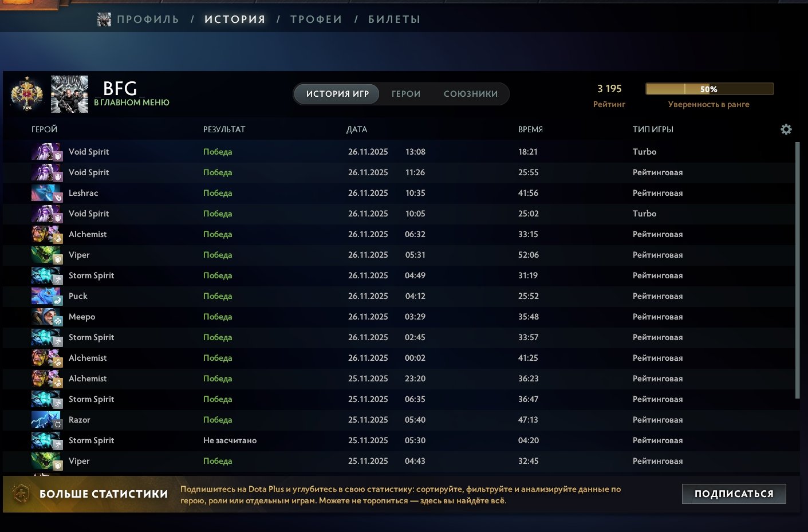Click the ИСТОРИЯ ИГР pill button
The height and width of the screenshot is (532, 808).
[x=337, y=94]
